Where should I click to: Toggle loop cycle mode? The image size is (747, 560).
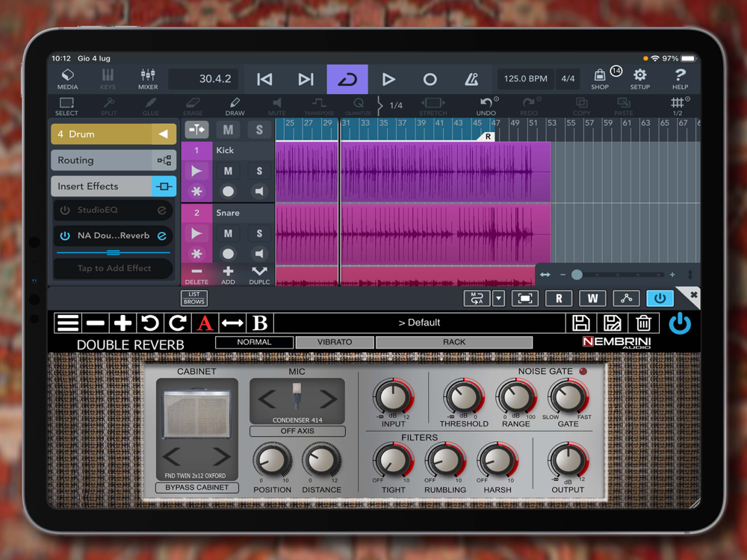[x=347, y=79]
